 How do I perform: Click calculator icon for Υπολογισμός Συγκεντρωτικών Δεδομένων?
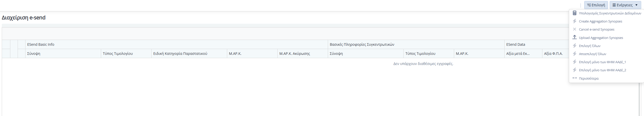tap(574, 13)
